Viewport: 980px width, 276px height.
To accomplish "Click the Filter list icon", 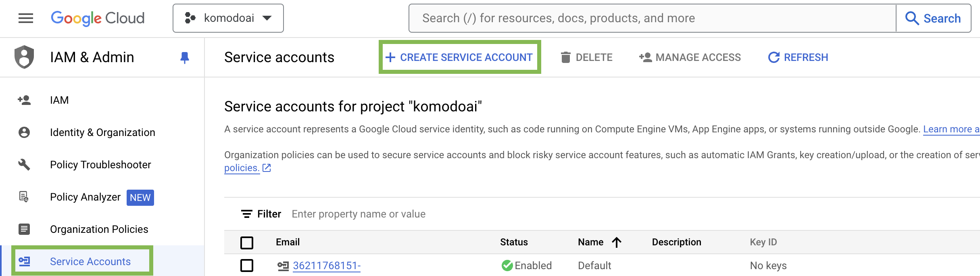I will pyautogui.click(x=246, y=214).
